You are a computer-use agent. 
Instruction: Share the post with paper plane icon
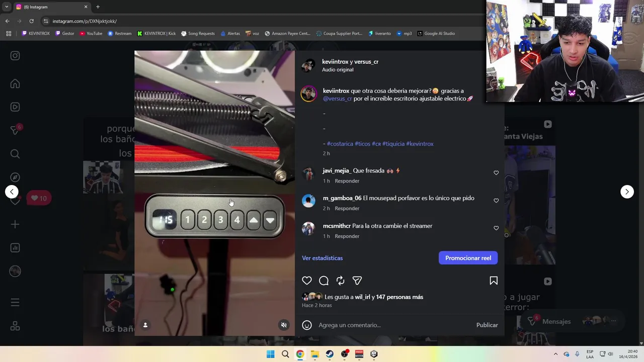point(357,281)
